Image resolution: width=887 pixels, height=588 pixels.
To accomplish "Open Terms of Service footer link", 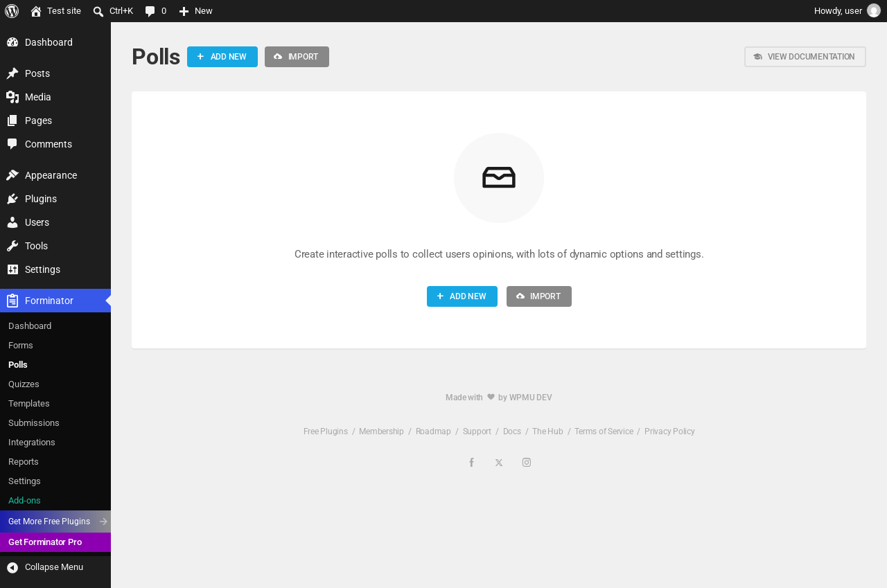I will tap(604, 431).
